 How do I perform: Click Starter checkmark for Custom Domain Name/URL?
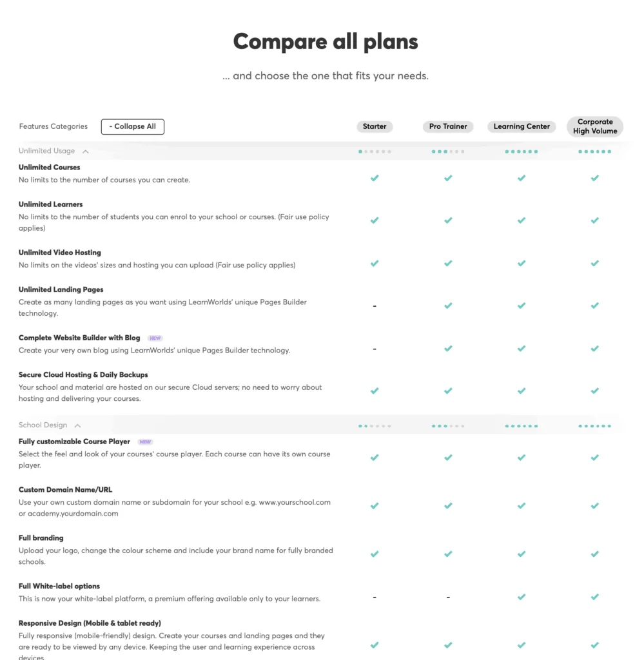coord(374,505)
